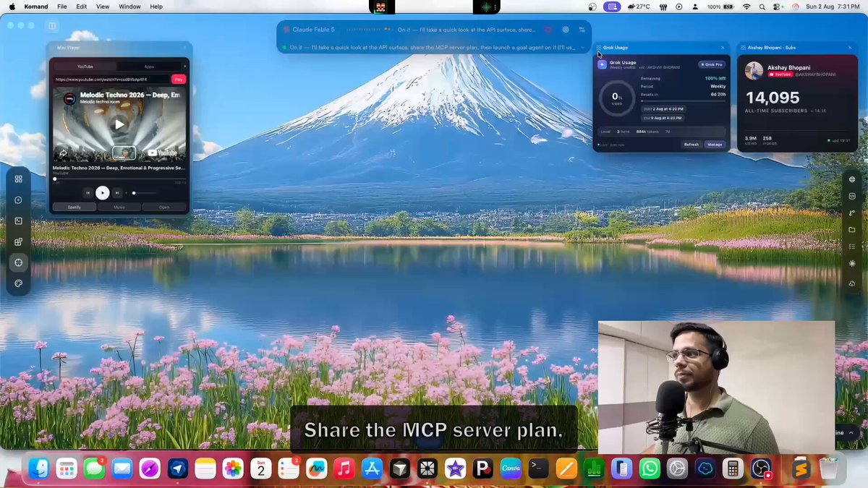Click the globe icon in right sidebar

point(852,179)
